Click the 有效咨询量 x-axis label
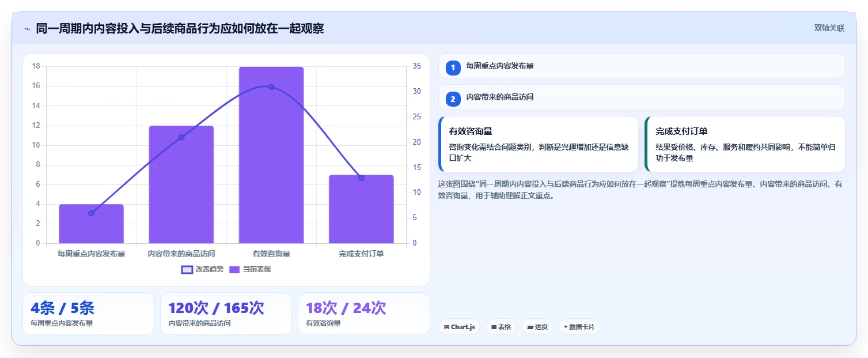This screenshot has width=868, height=358. (271, 254)
